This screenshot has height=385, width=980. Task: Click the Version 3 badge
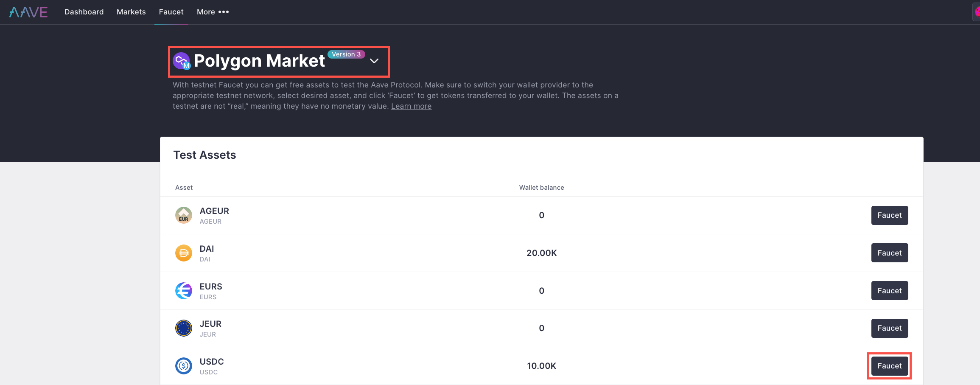pos(346,54)
